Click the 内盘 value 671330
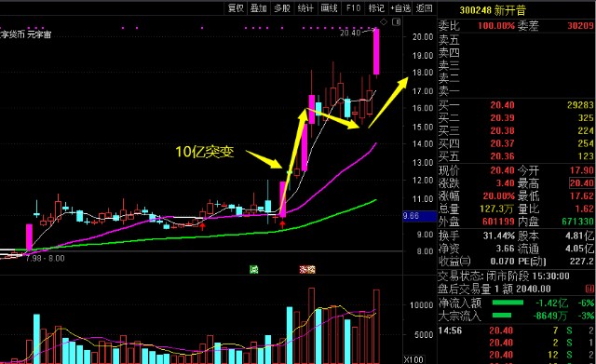Image resolution: width=596 pixels, height=364 pixels. pyautogui.click(x=577, y=222)
